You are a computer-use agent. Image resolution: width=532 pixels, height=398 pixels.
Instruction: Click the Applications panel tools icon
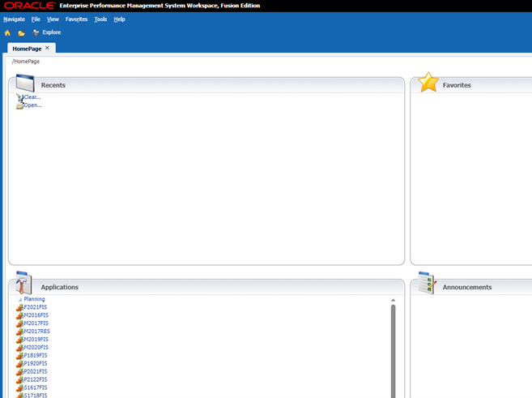23,285
